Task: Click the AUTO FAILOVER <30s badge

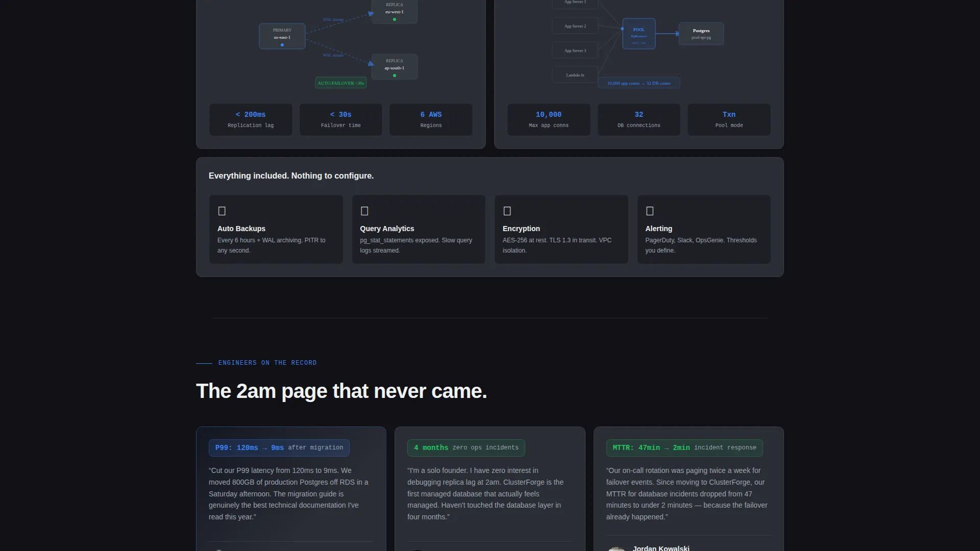Action: (x=341, y=83)
